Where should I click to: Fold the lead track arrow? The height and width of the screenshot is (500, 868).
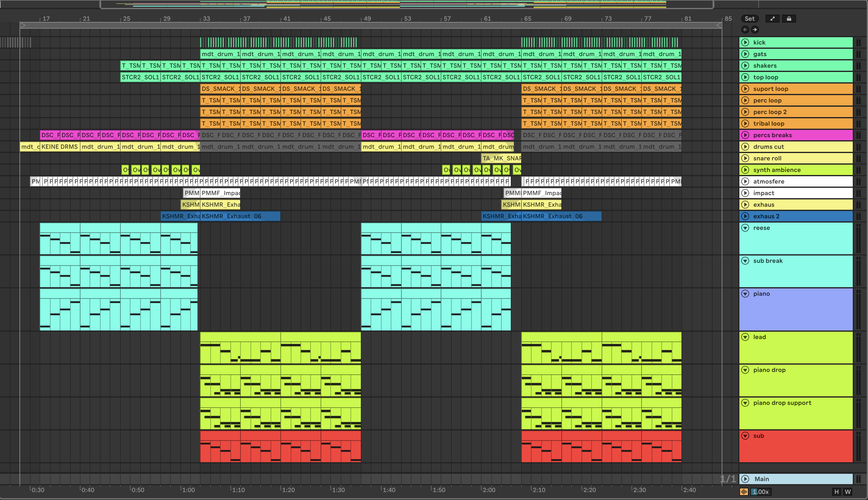(745, 337)
